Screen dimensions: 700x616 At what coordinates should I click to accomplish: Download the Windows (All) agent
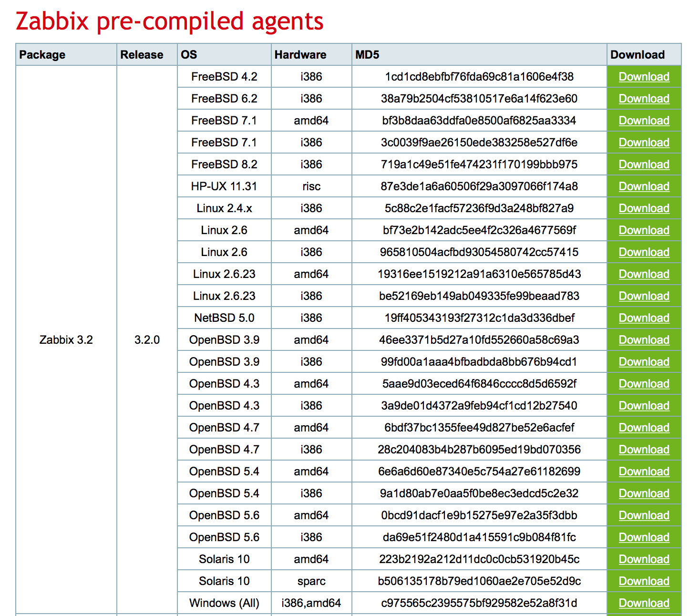click(644, 603)
